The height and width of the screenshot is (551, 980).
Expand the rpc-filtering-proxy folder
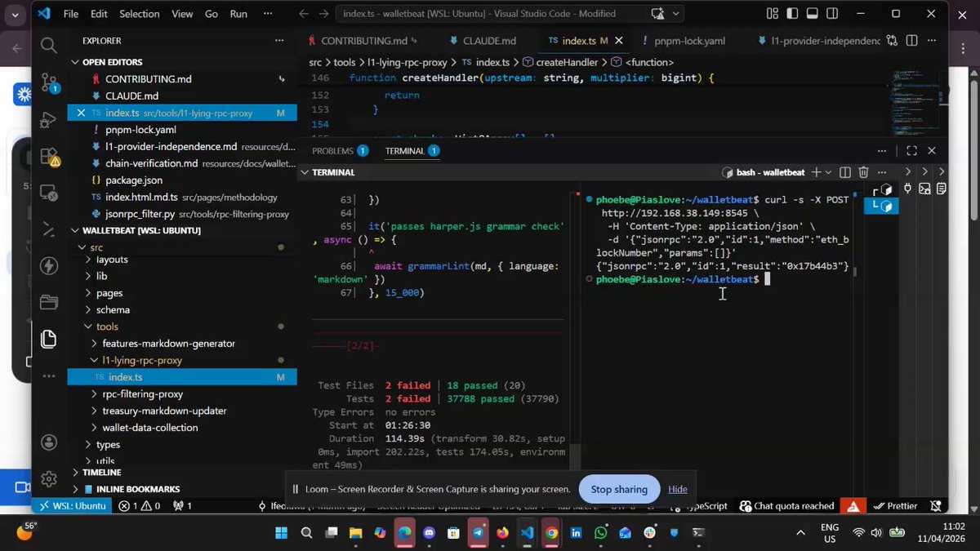[143, 393]
